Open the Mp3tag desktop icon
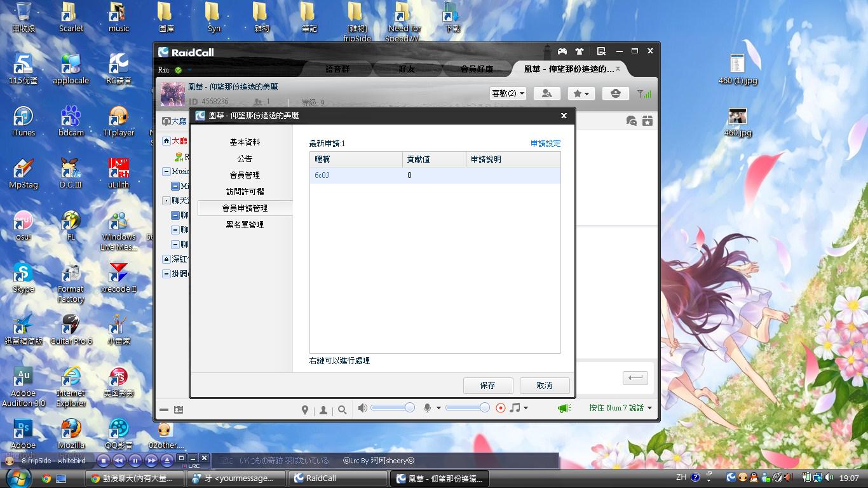Viewport: 868px width, 488px height. click(24, 173)
